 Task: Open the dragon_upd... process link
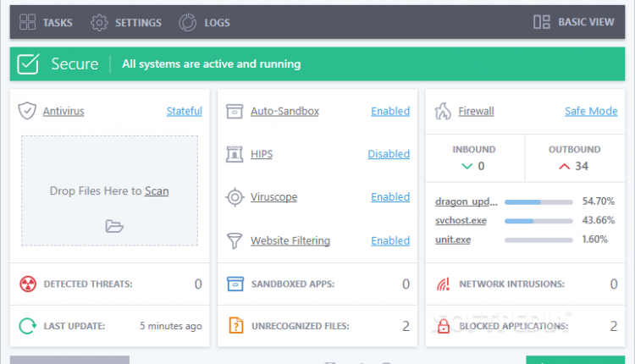click(467, 201)
